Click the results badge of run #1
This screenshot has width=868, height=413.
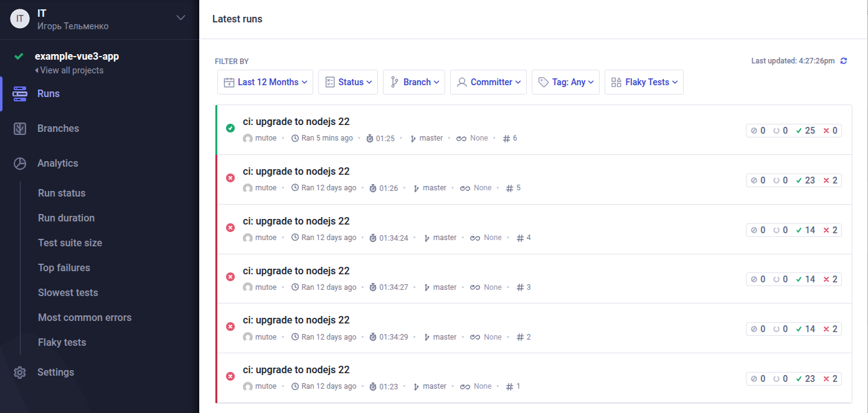[x=794, y=379]
